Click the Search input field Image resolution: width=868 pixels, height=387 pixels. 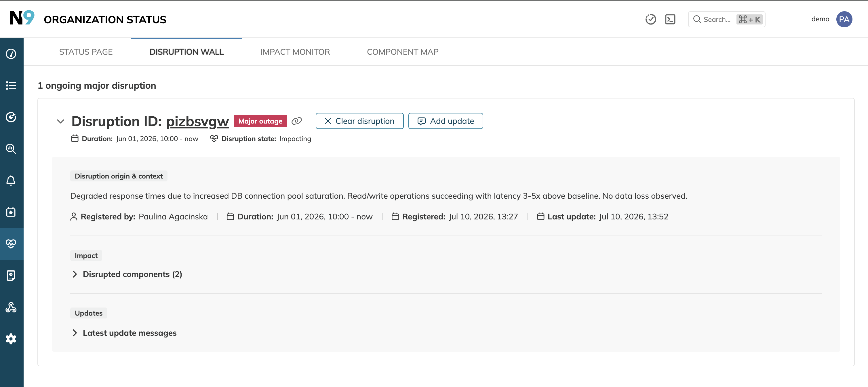point(726,19)
